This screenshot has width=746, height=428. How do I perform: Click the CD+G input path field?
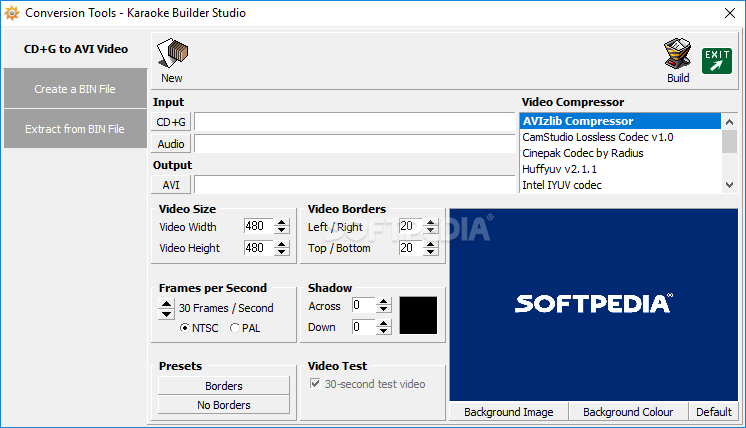[x=354, y=122]
